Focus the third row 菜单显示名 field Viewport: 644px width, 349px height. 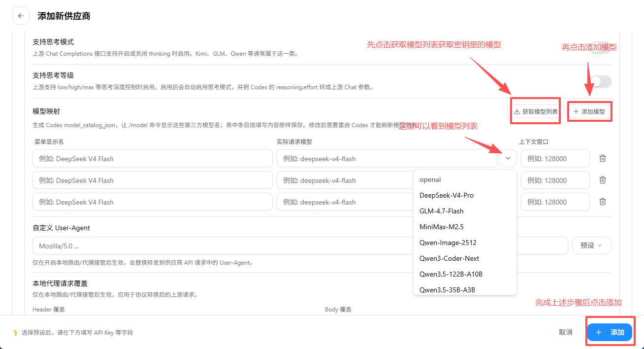153,202
